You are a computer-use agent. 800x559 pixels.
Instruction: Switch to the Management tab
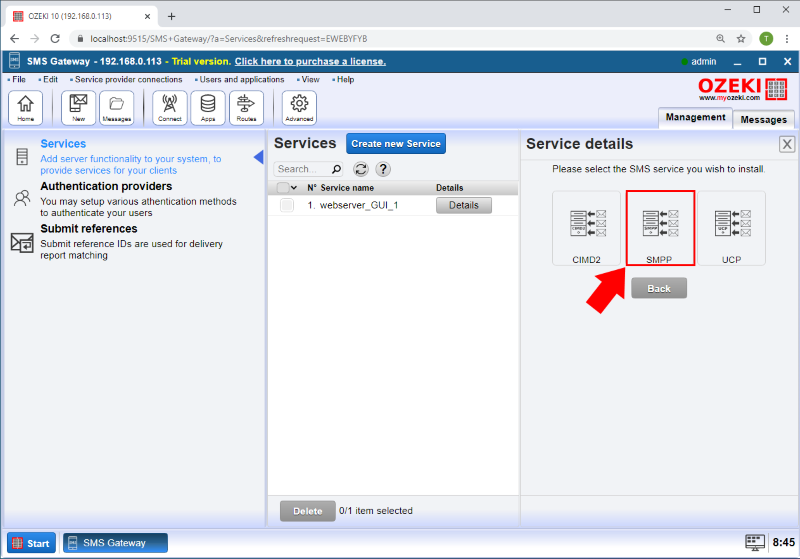click(695, 117)
